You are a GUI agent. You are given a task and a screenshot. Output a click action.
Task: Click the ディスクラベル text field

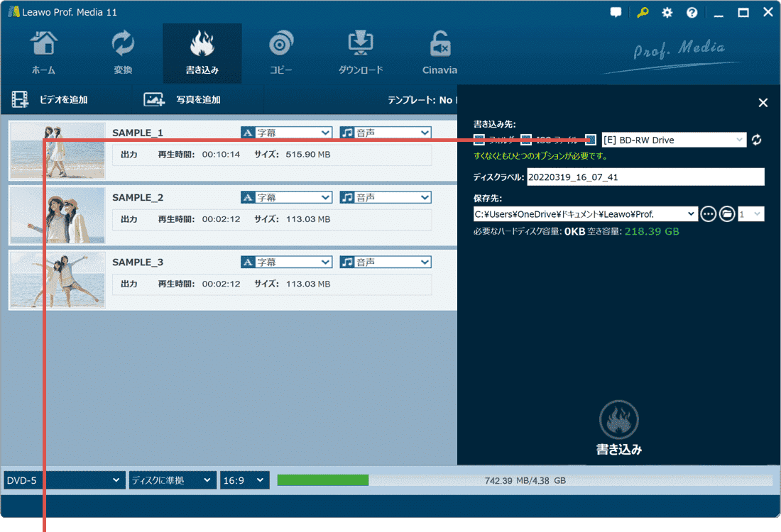(x=645, y=177)
